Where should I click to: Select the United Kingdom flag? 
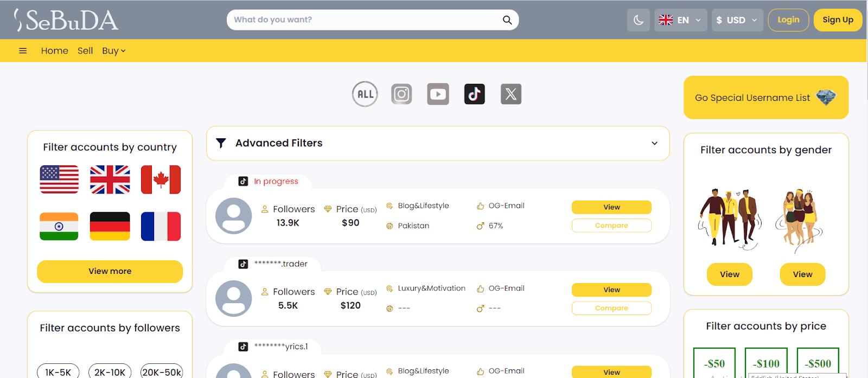110,180
